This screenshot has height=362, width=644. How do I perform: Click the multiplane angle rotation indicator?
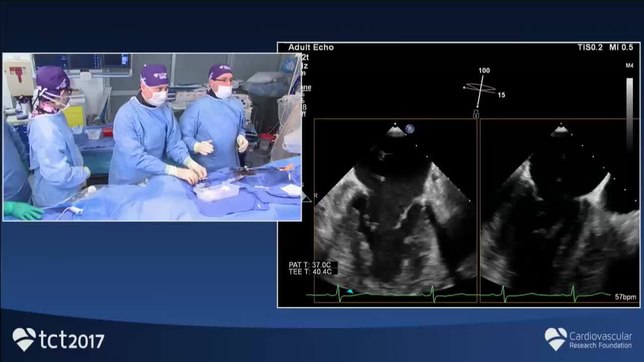pyautogui.click(x=480, y=87)
